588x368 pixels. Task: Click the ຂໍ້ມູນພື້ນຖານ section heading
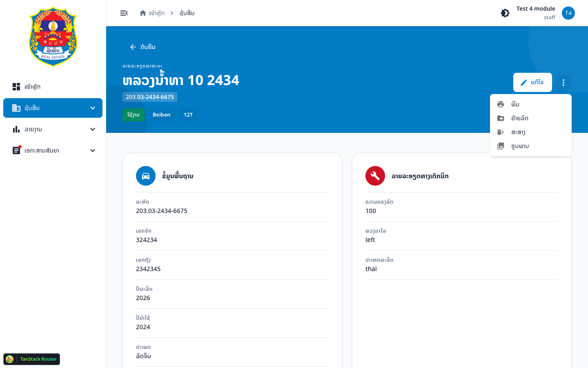click(x=178, y=176)
